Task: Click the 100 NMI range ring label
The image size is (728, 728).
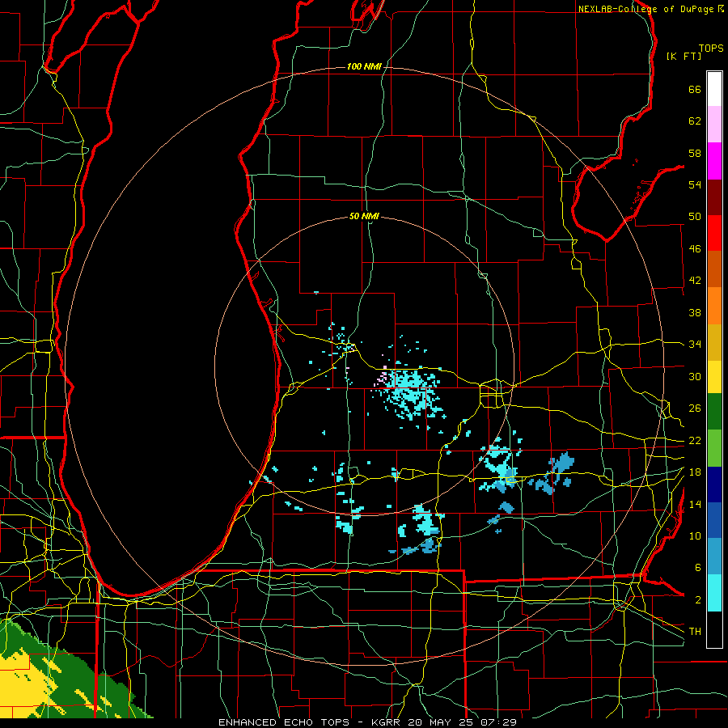Action: 364,67
